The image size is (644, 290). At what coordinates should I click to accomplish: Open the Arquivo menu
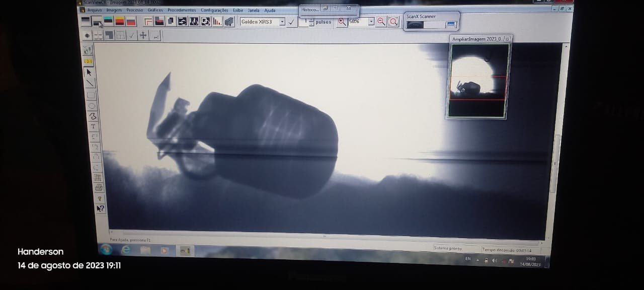[x=94, y=10]
